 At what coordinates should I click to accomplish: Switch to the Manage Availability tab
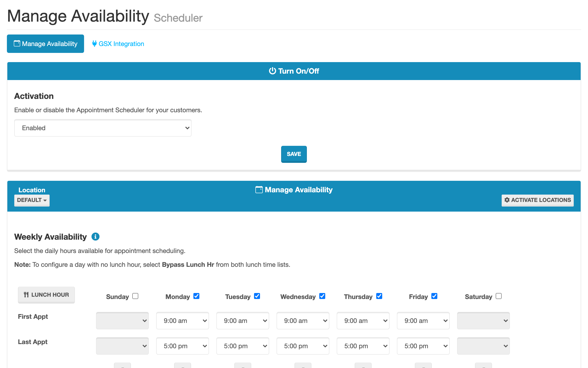coord(45,44)
